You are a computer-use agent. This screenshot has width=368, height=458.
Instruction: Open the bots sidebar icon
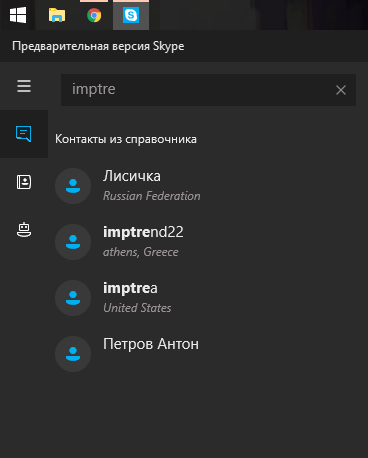click(x=24, y=230)
